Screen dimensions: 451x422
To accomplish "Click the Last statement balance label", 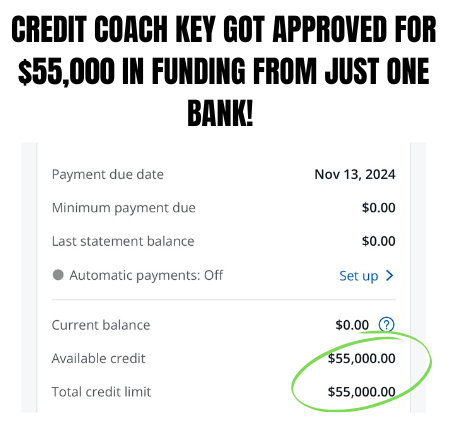I will pyautogui.click(x=123, y=241).
